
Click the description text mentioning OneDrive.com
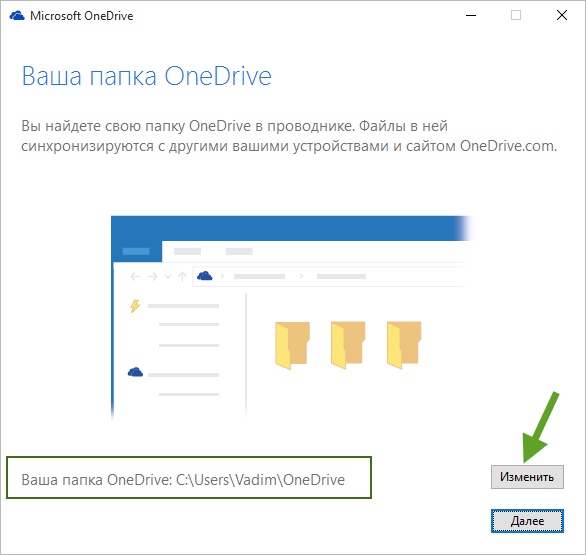[289, 136]
